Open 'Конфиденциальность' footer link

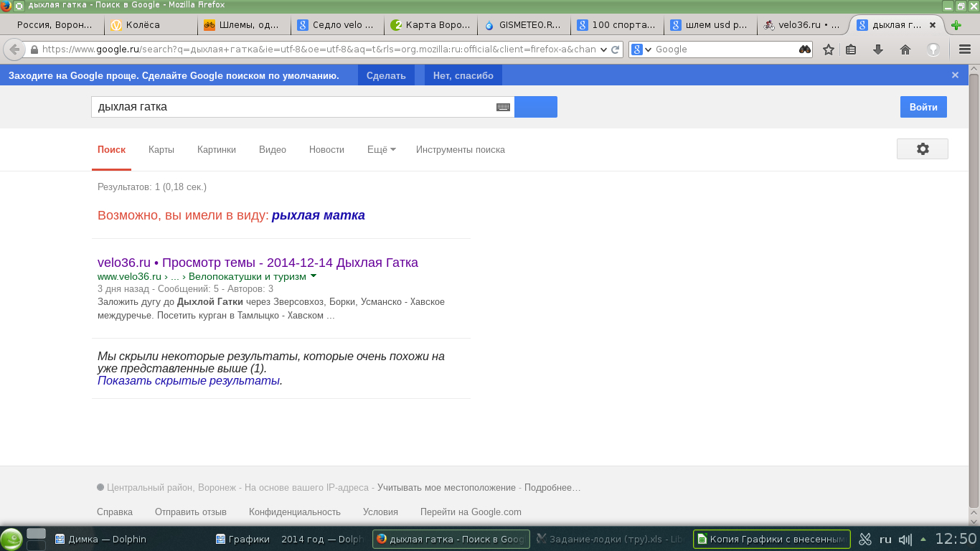pos(295,512)
